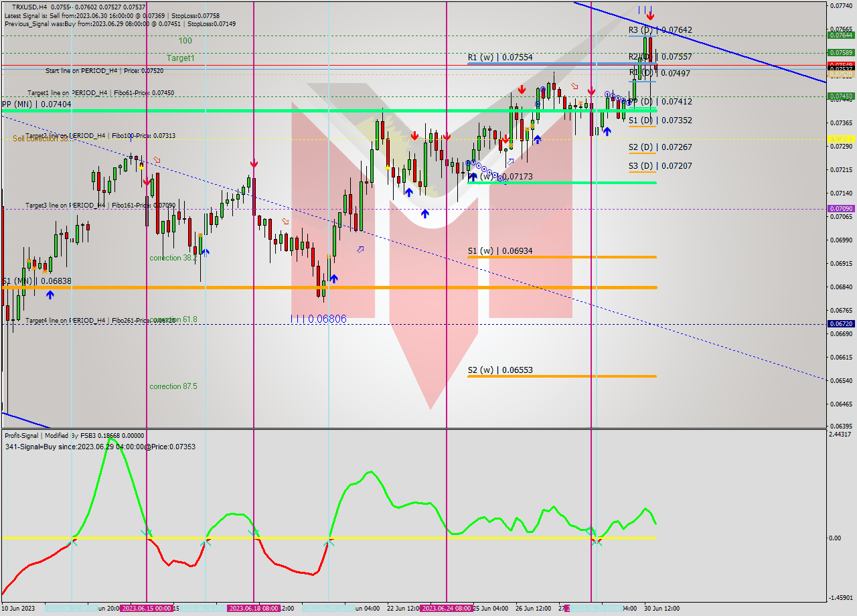Click the 25 Jun 04:00 time axis label
Image resolution: width=857 pixels, height=616 pixels.
490,609
